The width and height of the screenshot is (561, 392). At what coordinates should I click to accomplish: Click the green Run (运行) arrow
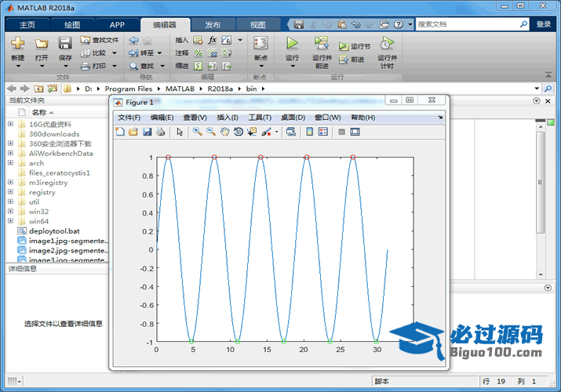tap(293, 43)
